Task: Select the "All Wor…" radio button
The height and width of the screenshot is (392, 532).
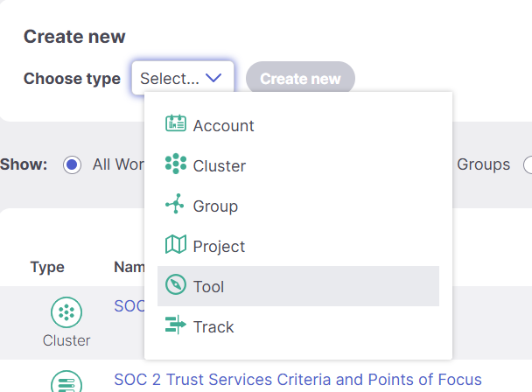Action: [73, 164]
